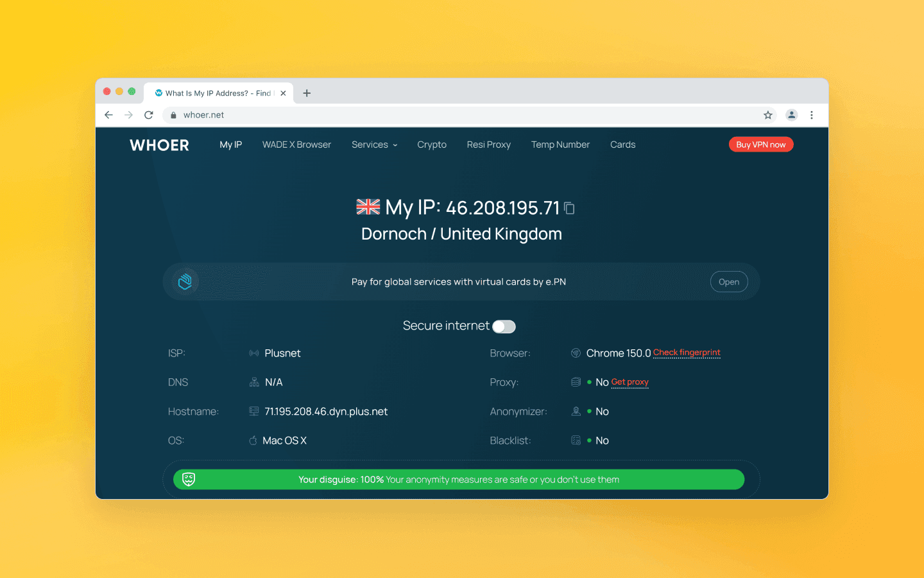Select the What Is My IP Address tab

(x=219, y=93)
